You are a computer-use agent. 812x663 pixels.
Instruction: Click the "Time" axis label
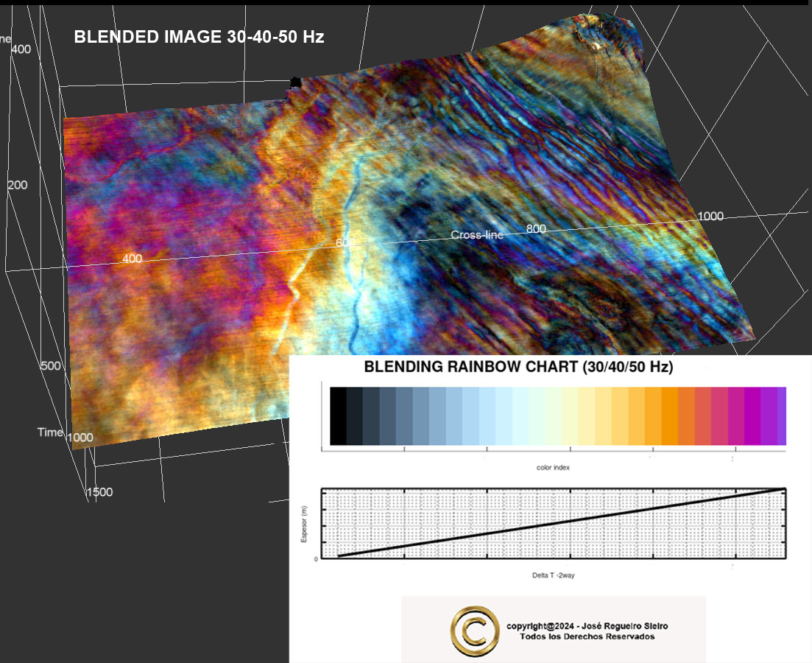click(x=50, y=432)
